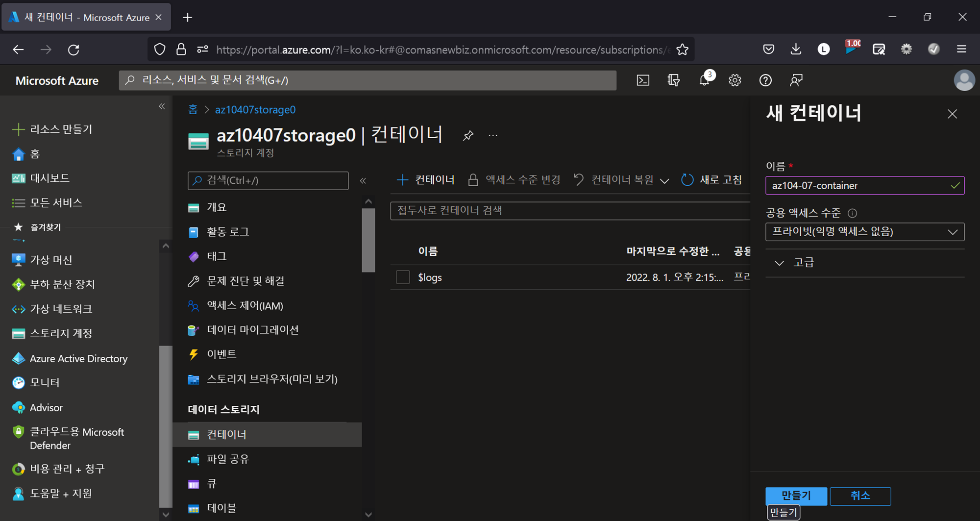Close the 새 컨테이너 panel

click(952, 114)
